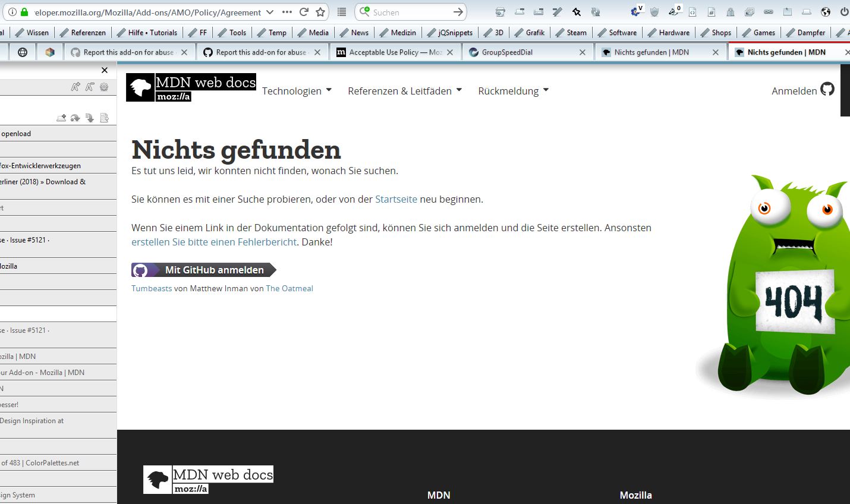This screenshot has height=504, width=850.
Task: Open the Dampfer bookmark folder
Action: point(805,33)
